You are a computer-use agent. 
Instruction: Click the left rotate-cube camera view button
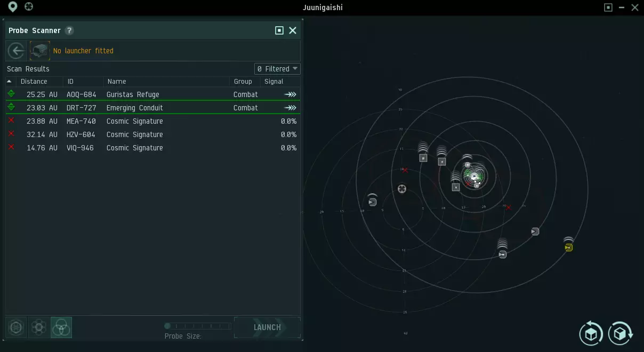pos(591,333)
